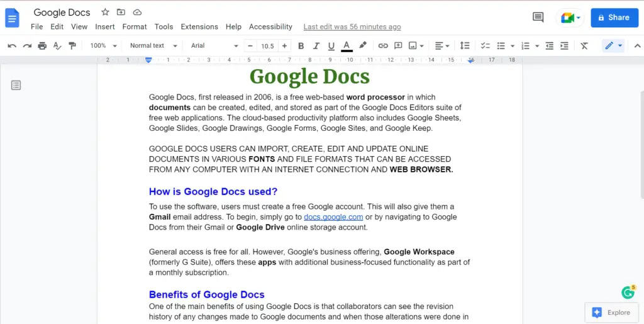Open the Accessibility menu
Screen dimensions: 644x324
click(270, 26)
